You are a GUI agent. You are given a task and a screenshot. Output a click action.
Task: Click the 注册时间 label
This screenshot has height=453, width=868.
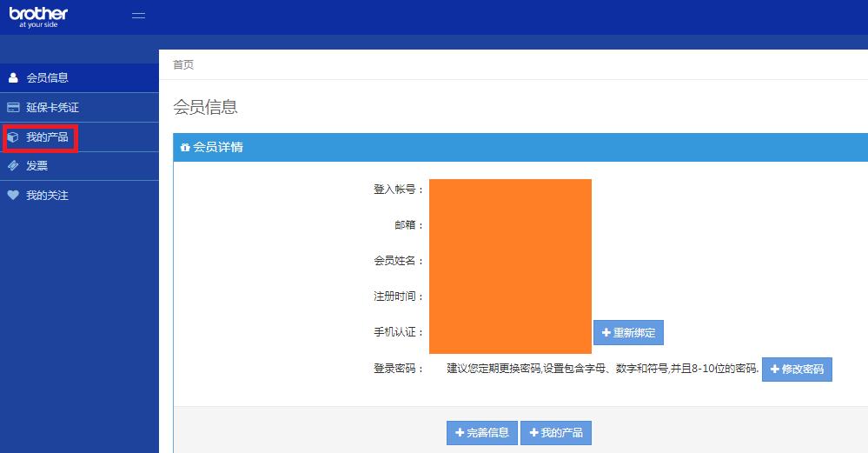(399, 296)
